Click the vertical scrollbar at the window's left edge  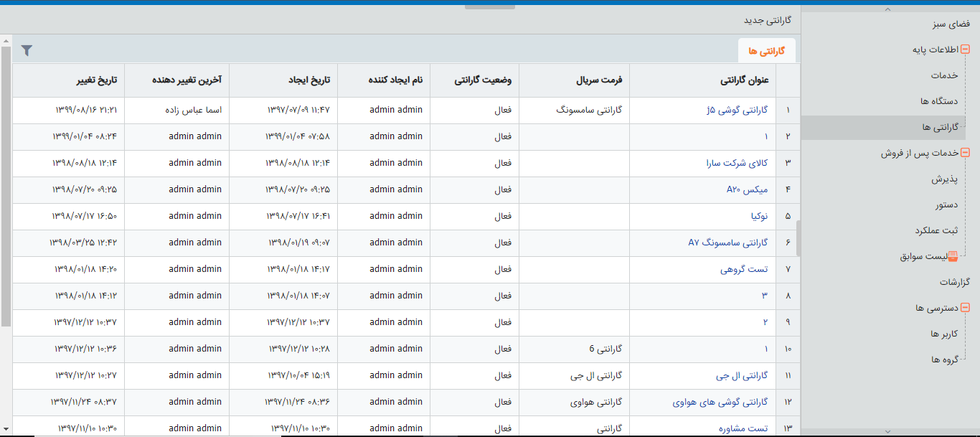[x=6, y=187]
